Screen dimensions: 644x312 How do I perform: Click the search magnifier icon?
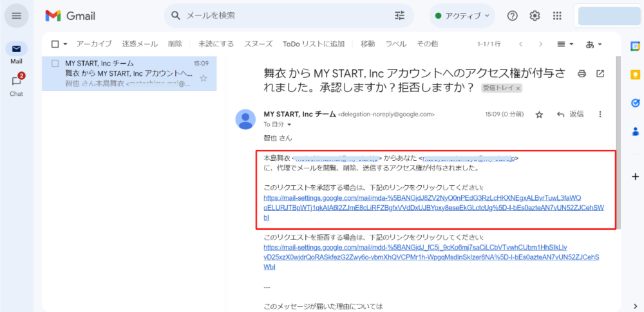pos(176,16)
